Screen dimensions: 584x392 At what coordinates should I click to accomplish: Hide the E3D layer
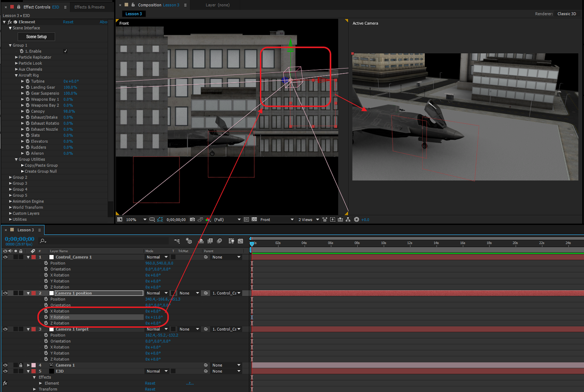pos(5,371)
